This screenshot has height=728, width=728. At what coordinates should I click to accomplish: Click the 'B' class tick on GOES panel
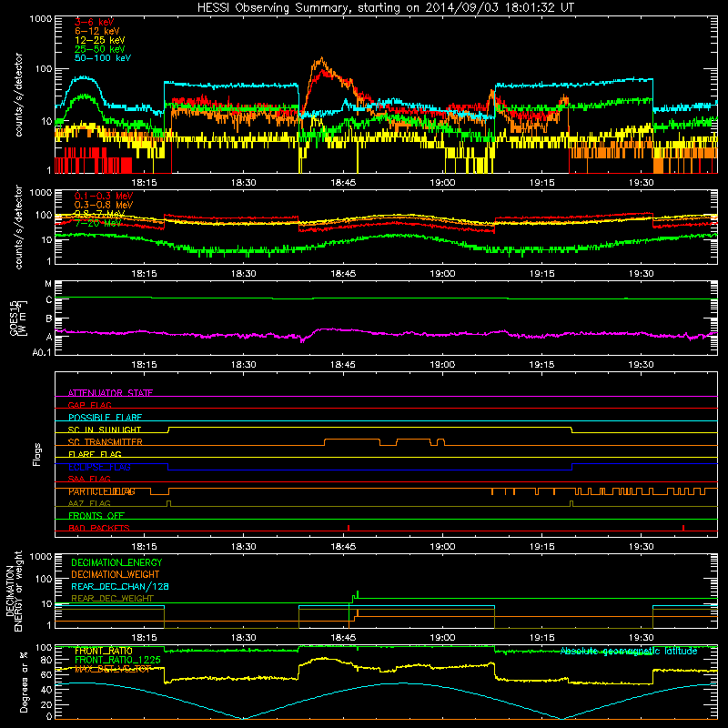pos(49,319)
